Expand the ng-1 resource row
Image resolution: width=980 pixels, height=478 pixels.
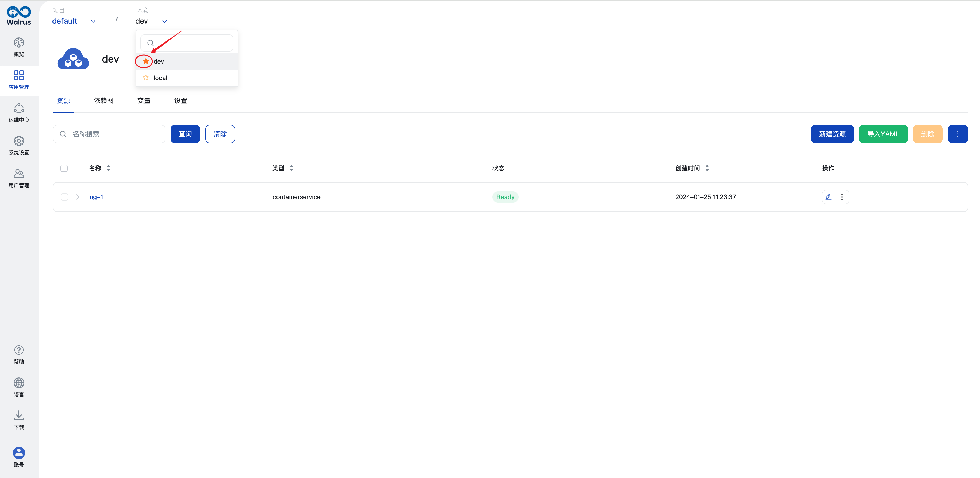[x=78, y=197]
